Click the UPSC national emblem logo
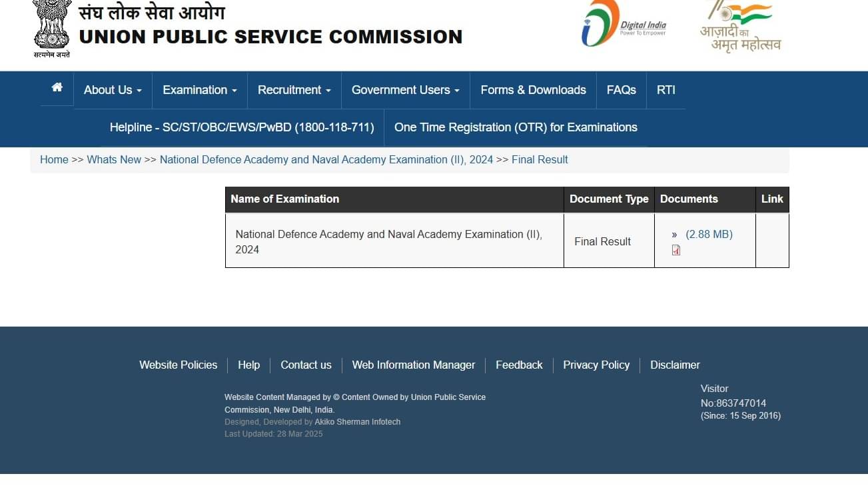The width and height of the screenshot is (868, 488). click(51, 27)
